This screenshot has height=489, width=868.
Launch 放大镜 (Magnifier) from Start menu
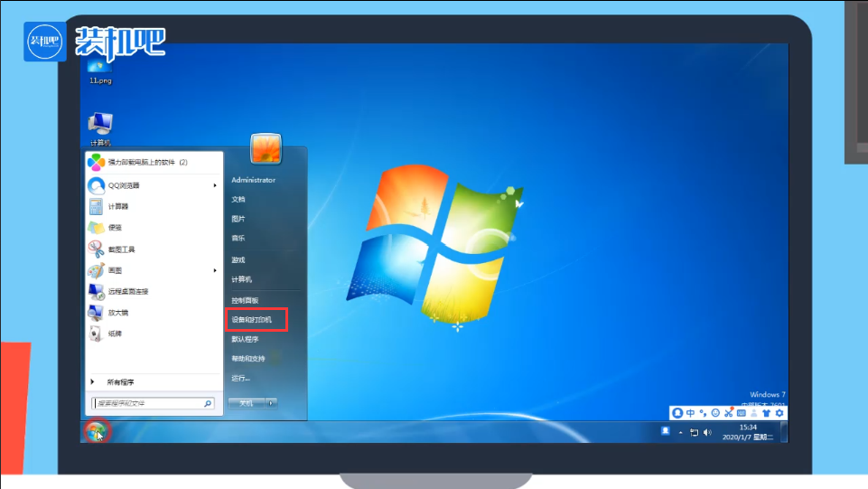117,313
